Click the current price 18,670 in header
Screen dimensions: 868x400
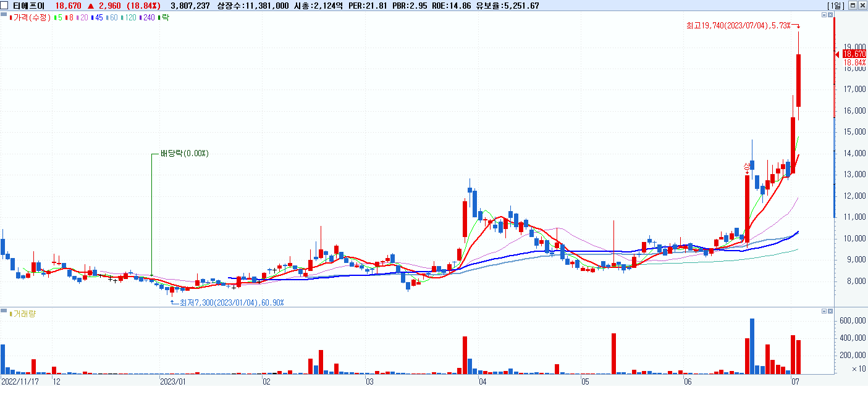tap(68, 6)
